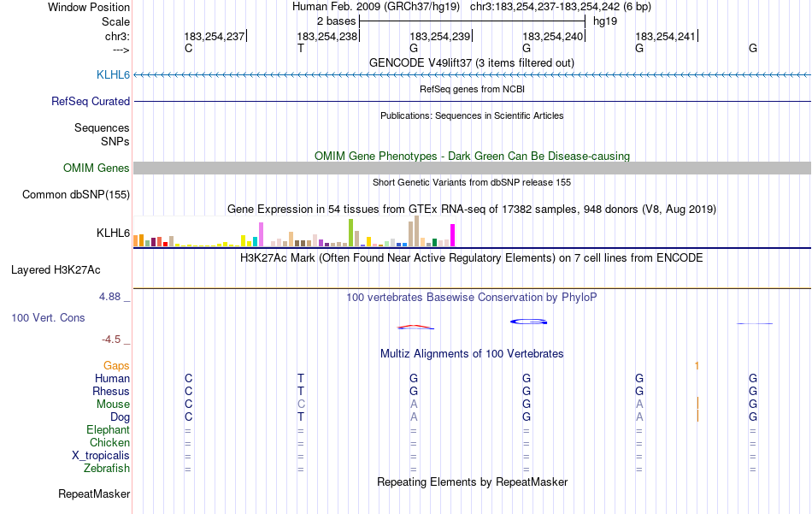The image size is (812, 514).
Task: Select the Zebrafish species label
Action: [x=107, y=468]
